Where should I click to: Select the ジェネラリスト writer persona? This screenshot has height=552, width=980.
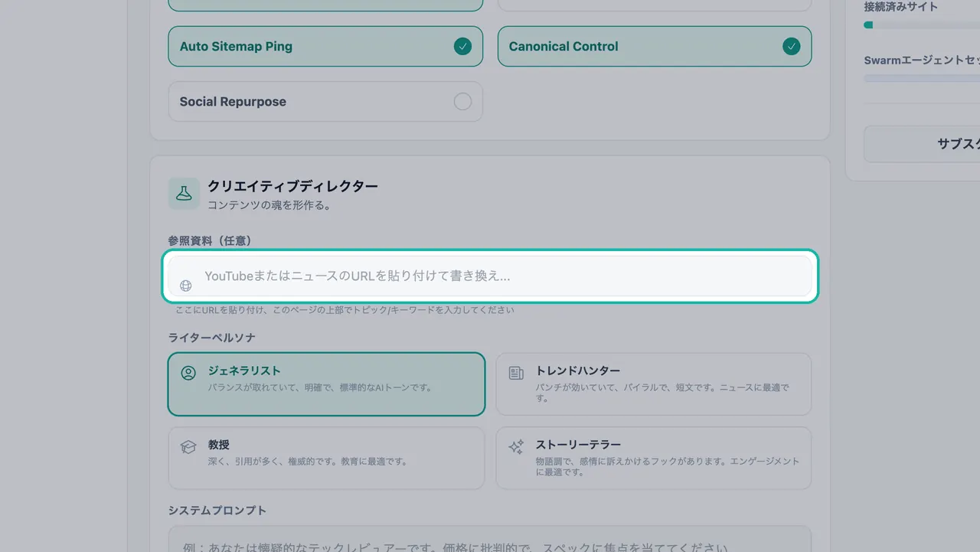326,384
